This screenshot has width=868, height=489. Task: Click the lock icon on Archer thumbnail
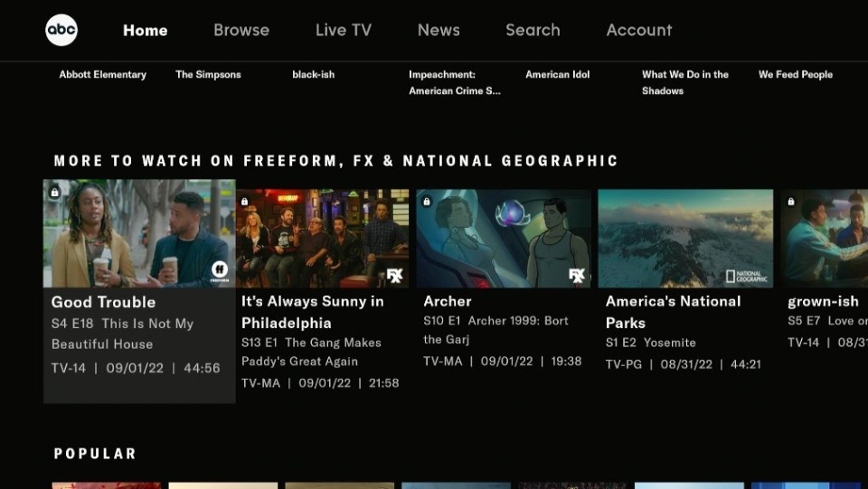coord(426,202)
